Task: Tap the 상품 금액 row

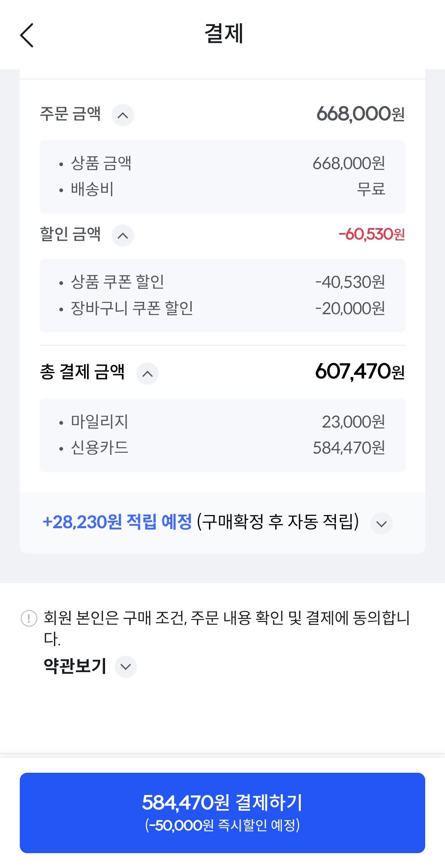Action: pyautogui.click(x=222, y=164)
